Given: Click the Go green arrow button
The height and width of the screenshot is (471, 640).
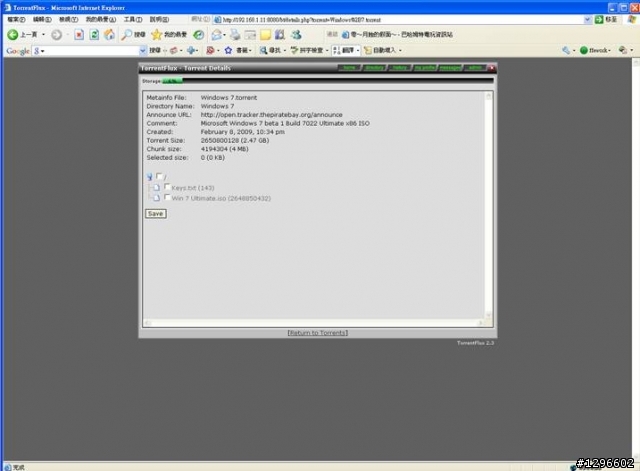Looking at the screenshot, I should [x=599, y=19].
